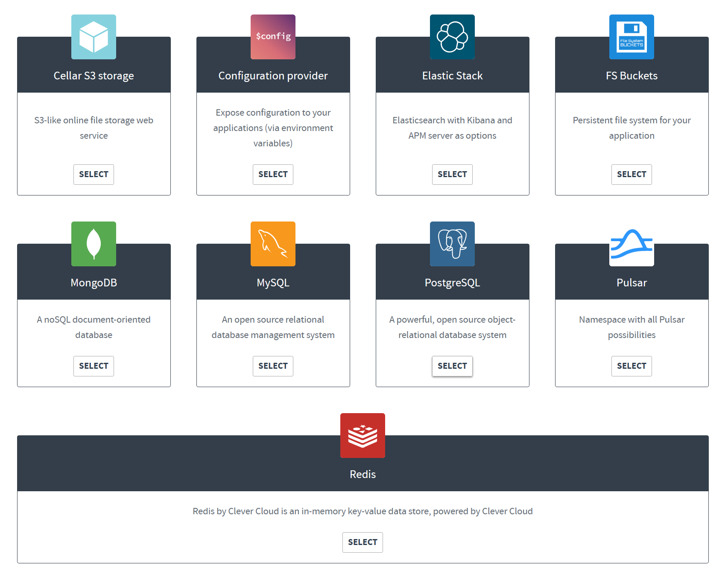Click the MySQL dolphin icon
This screenshot has height=583, width=728.
point(273,244)
